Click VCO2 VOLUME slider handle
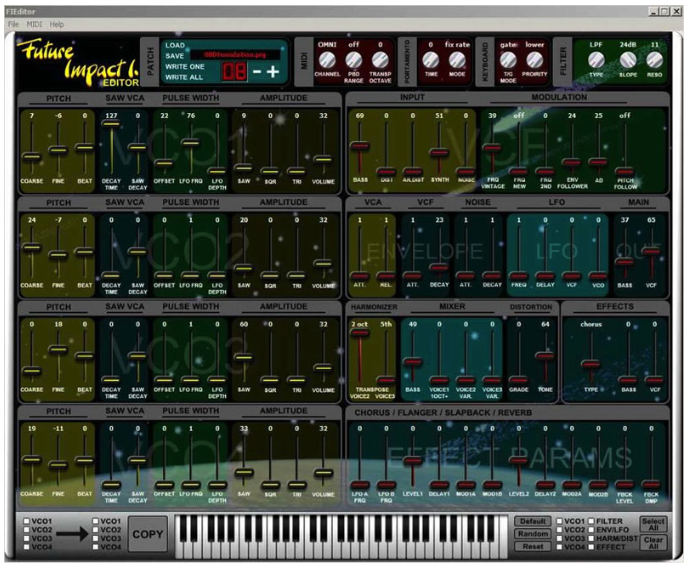This screenshot has height=566, width=686. [323, 263]
